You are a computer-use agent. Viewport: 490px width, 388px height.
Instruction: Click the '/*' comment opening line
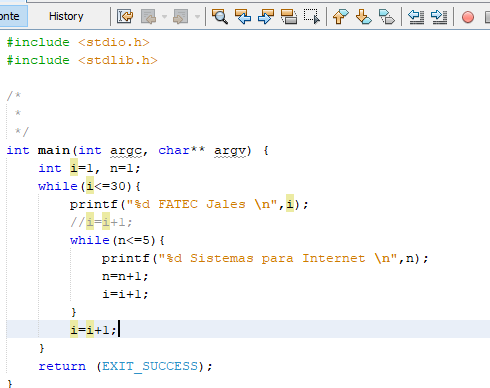click(14, 96)
